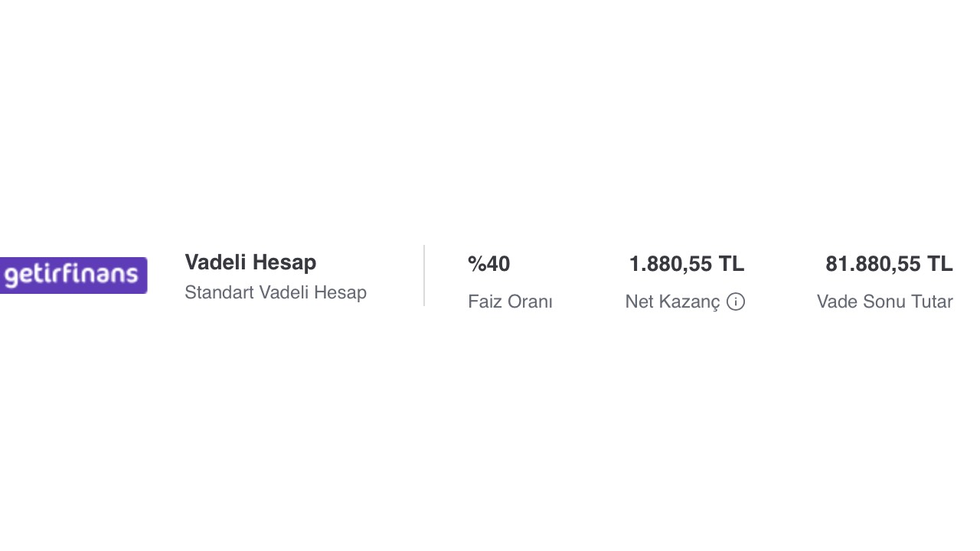Click the %40 interest rate value
This screenshot has width=980, height=551.
click(488, 264)
